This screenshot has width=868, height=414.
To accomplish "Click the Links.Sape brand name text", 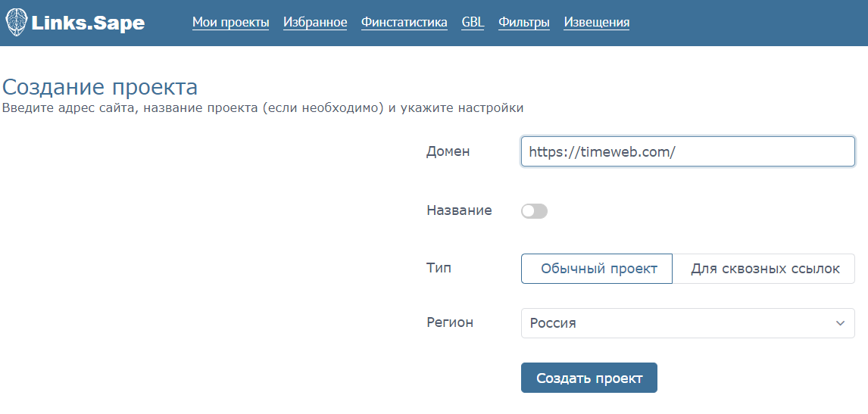I will pos(88,23).
